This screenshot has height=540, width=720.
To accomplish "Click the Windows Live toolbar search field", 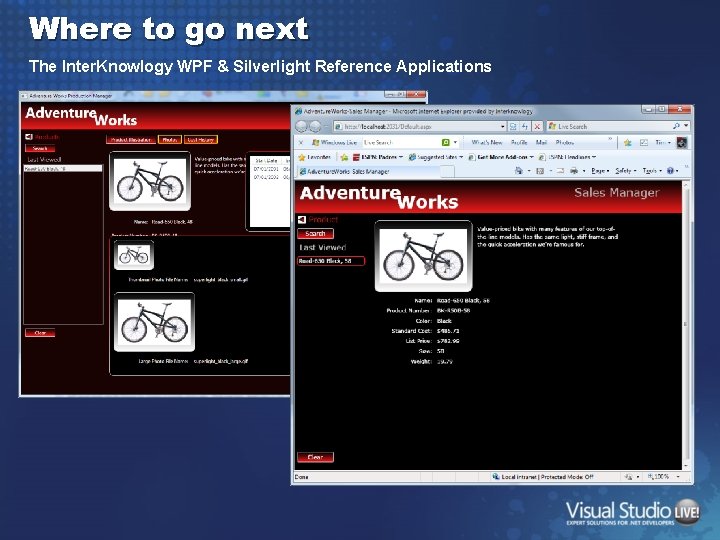I will coord(401,143).
